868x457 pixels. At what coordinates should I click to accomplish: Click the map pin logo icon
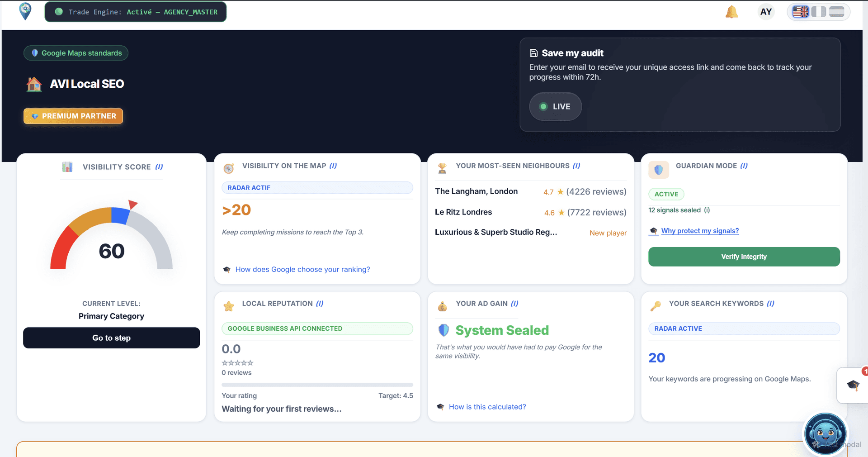pyautogui.click(x=25, y=11)
